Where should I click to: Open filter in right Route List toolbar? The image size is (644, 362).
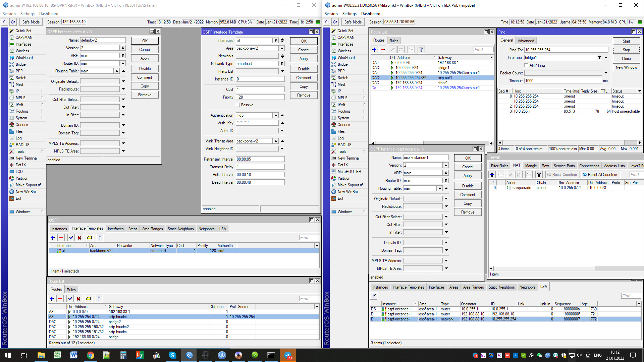tap(421, 50)
